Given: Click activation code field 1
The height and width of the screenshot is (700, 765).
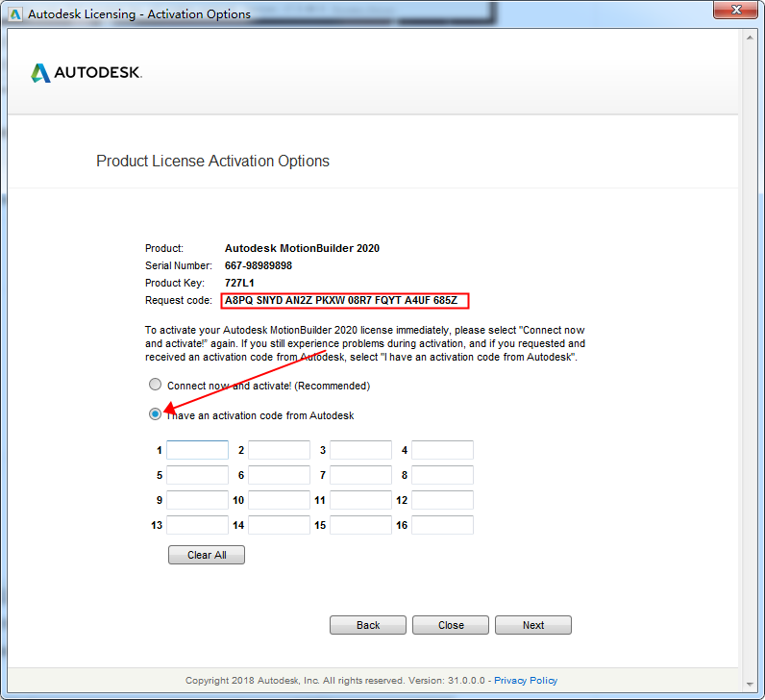Looking at the screenshot, I should [197, 450].
